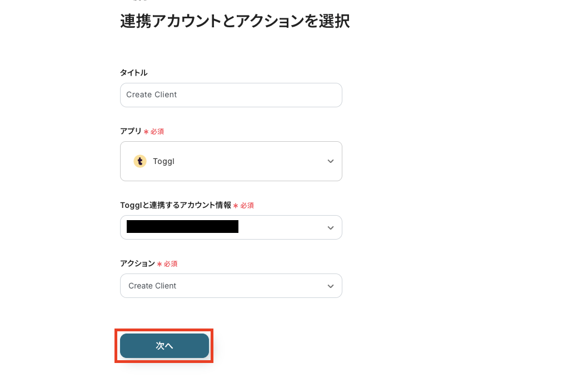Focus the タイトル input field
588x388 pixels.
[x=231, y=95]
